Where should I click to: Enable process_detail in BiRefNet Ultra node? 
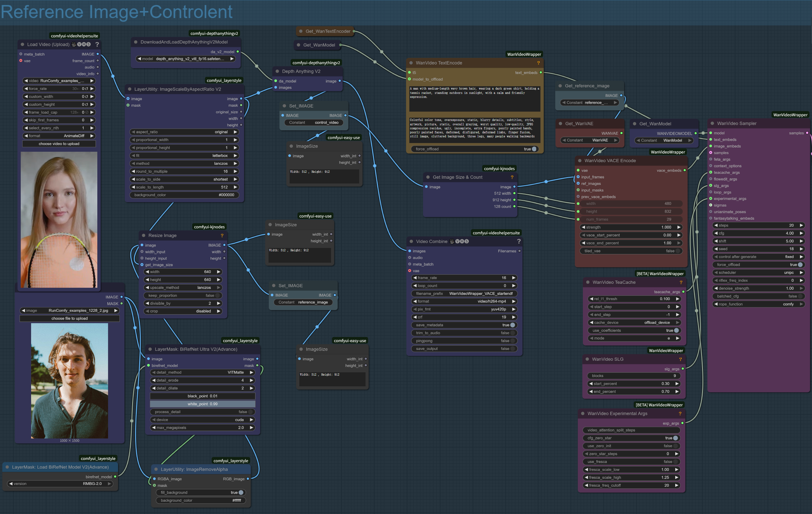tap(202, 412)
